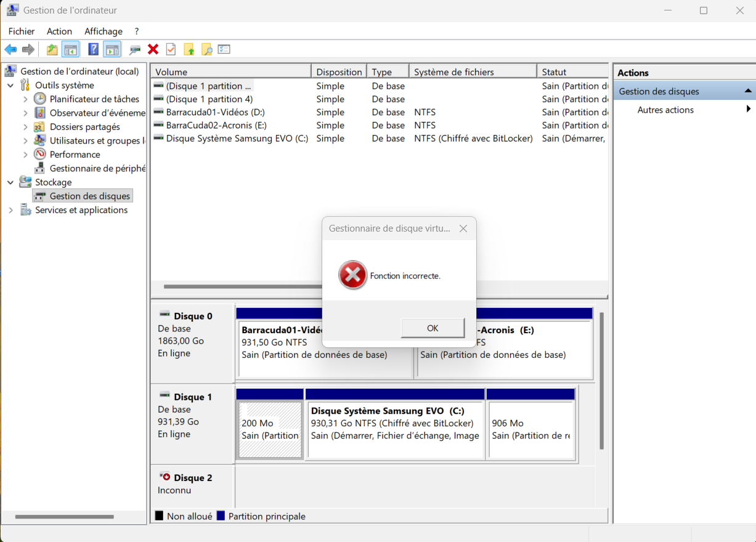Expand the Dossiers partagés node
This screenshot has width=756, height=542.
[x=25, y=127]
